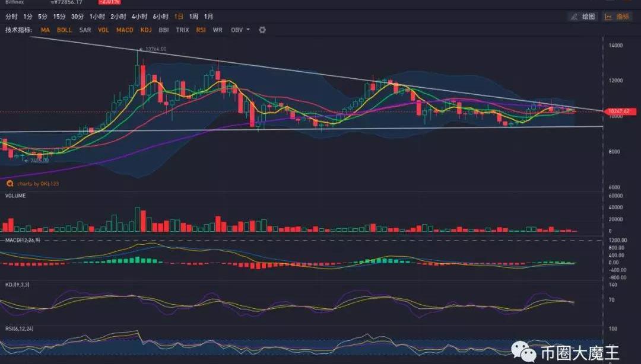Open the indicator settings gear
This screenshot has width=641, height=364.
point(262,30)
